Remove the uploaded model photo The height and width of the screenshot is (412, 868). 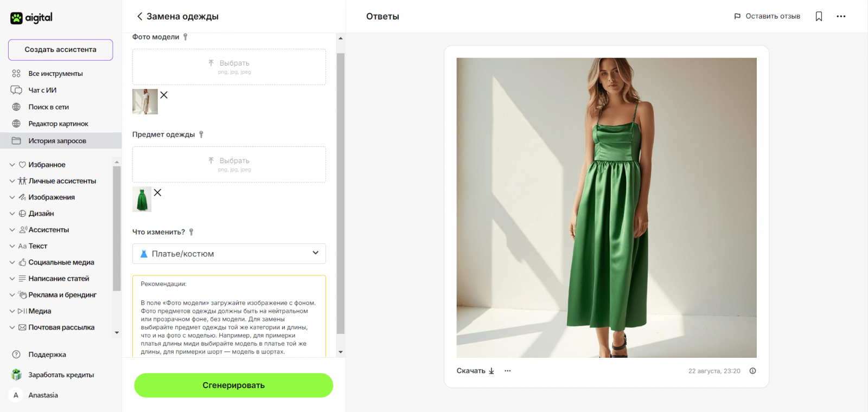[164, 95]
